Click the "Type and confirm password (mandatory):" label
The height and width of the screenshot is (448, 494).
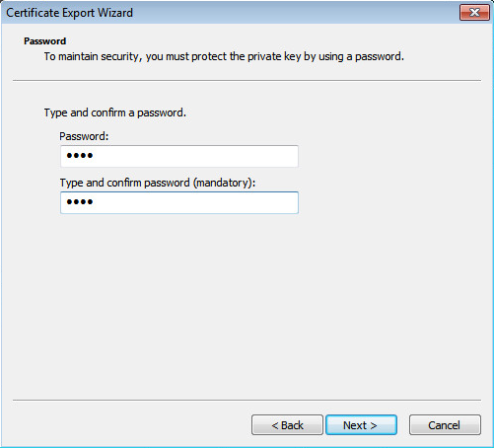click(158, 183)
